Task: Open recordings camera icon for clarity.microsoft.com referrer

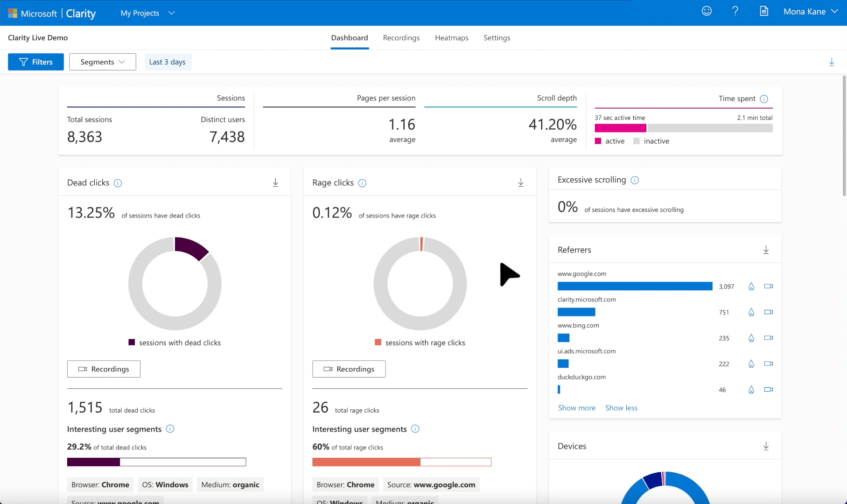Action: pyautogui.click(x=769, y=312)
